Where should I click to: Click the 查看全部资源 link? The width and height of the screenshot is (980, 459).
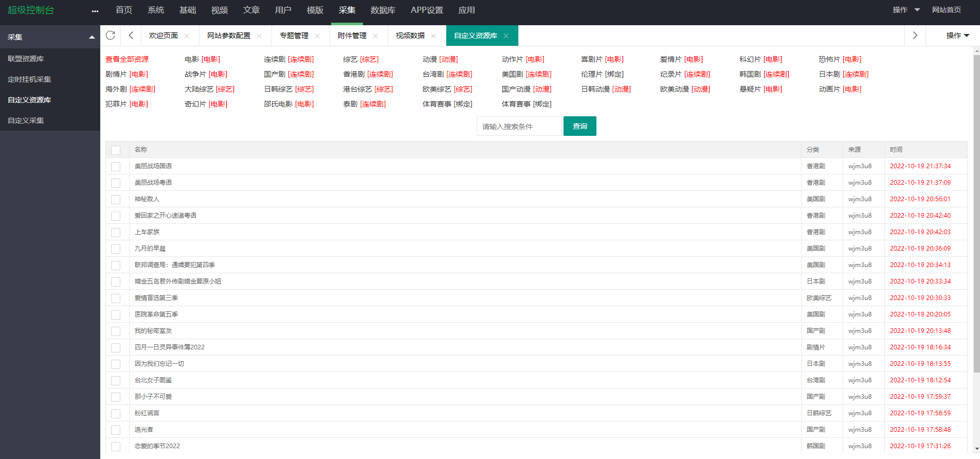(x=127, y=59)
